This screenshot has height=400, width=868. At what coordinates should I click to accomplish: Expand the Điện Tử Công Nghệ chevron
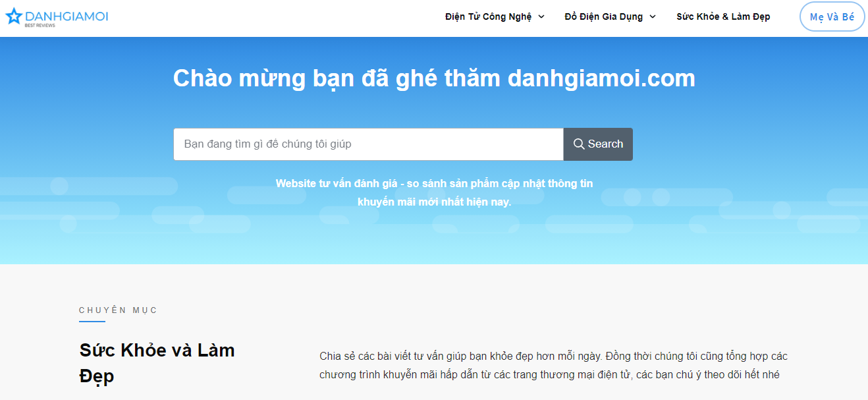tap(541, 16)
